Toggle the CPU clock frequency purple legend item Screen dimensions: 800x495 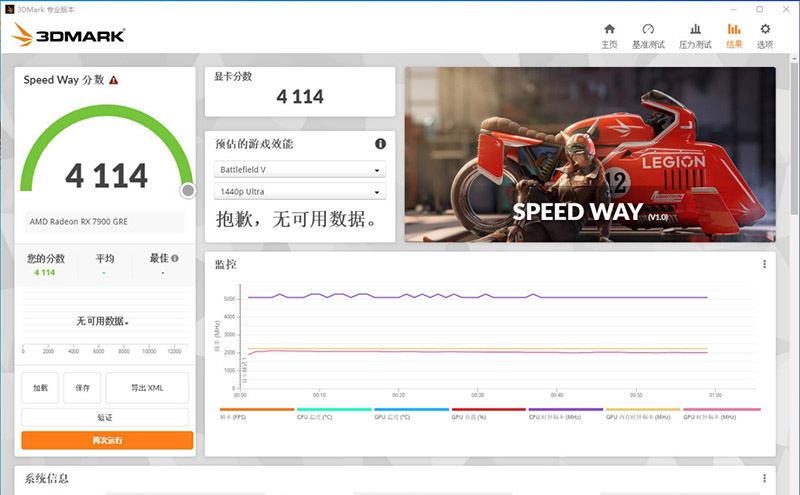click(566, 413)
